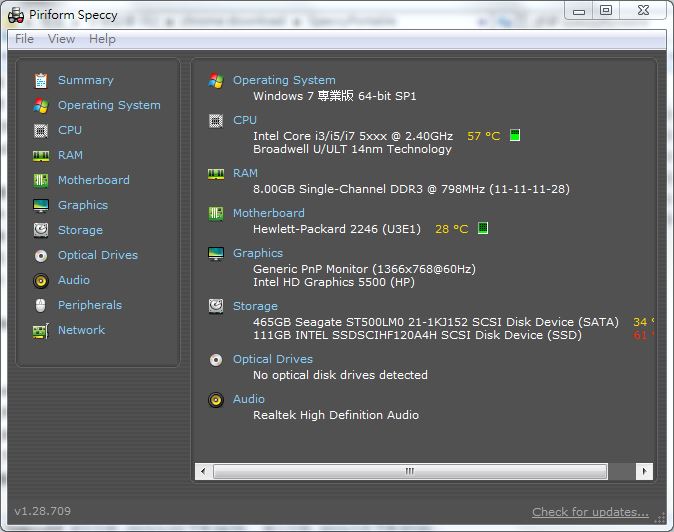Select Optical Drives in the sidebar
The height and width of the screenshot is (532, 674).
tap(98, 255)
